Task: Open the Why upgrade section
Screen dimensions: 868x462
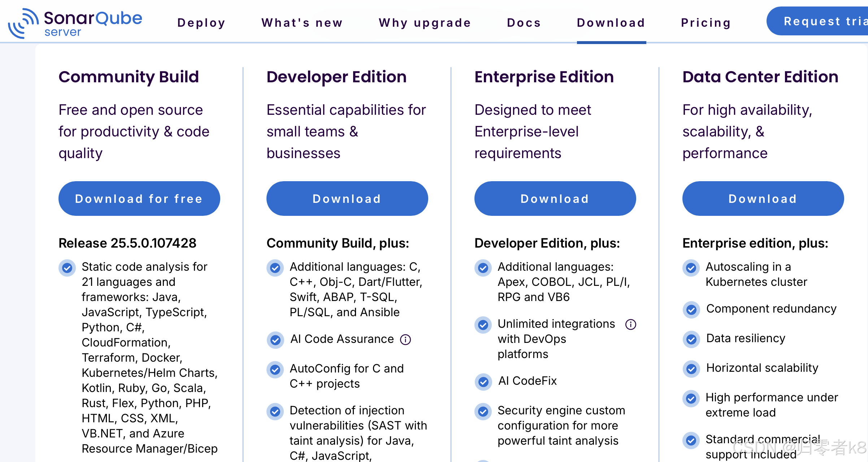Action: click(x=425, y=22)
